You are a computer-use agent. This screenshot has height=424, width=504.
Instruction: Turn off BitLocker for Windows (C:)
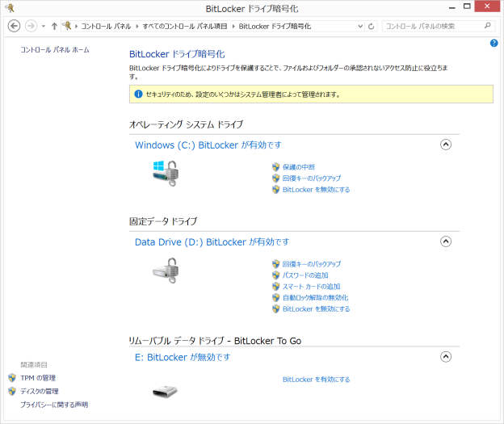tap(316, 190)
